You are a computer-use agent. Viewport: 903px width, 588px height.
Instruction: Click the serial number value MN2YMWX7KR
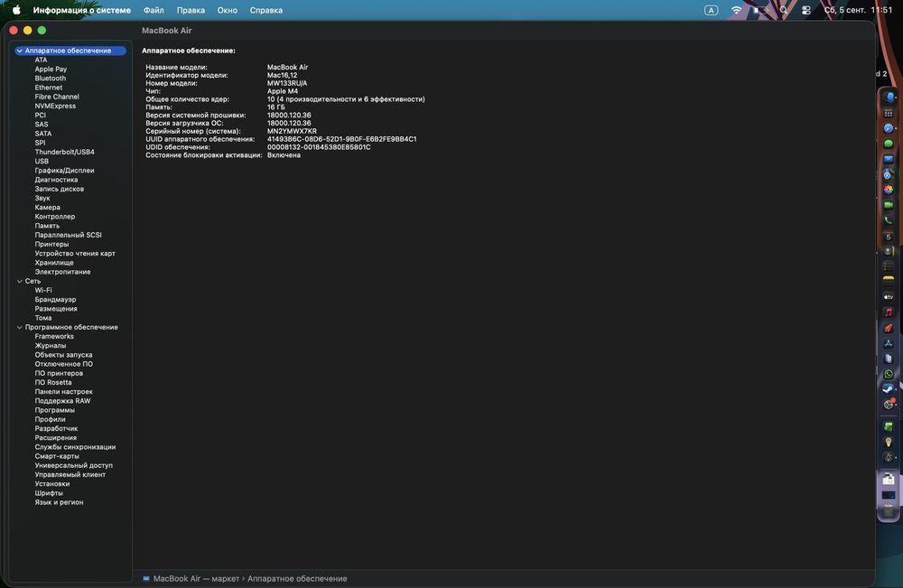[x=292, y=131]
